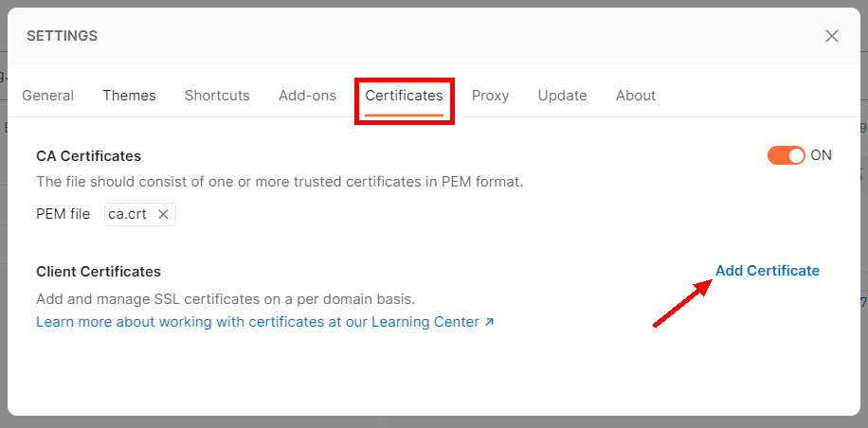
Task: Click the external link arrow icon
Action: 489,322
